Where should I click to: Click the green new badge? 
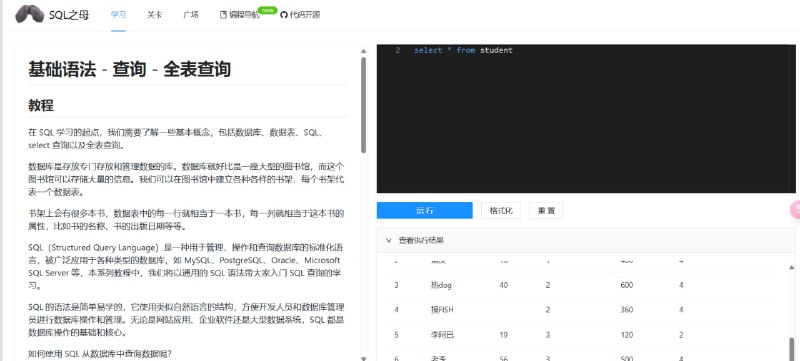tap(267, 10)
